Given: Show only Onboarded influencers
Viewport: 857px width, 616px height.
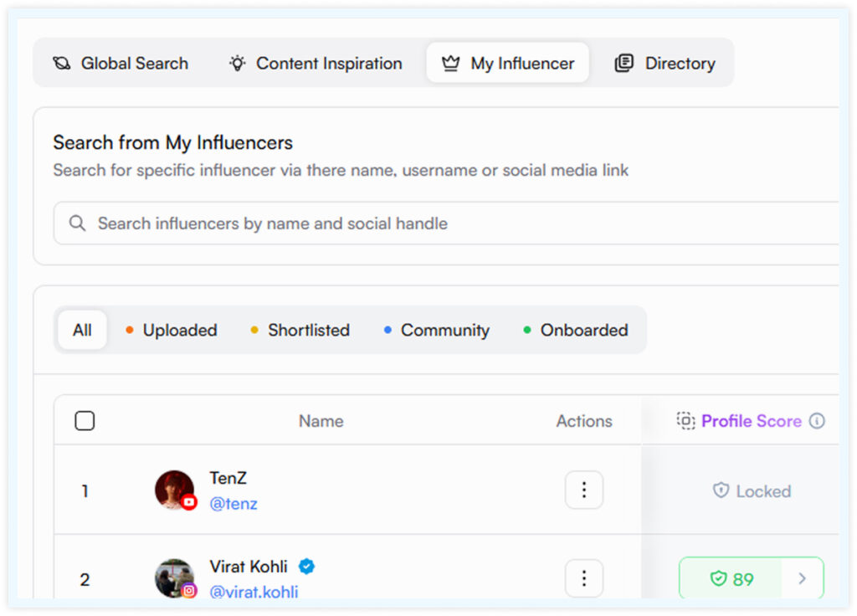Looking at the screenshot, I should (x=576, y=330).
